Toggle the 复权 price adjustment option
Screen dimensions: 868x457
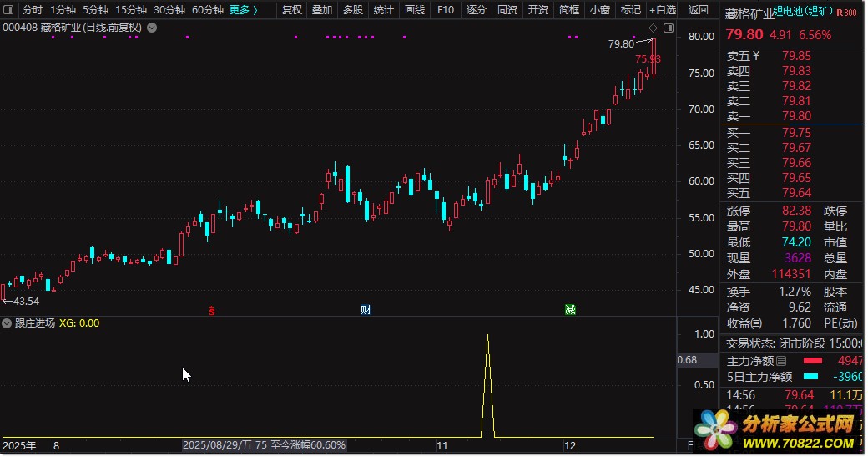tap(292, 10)
